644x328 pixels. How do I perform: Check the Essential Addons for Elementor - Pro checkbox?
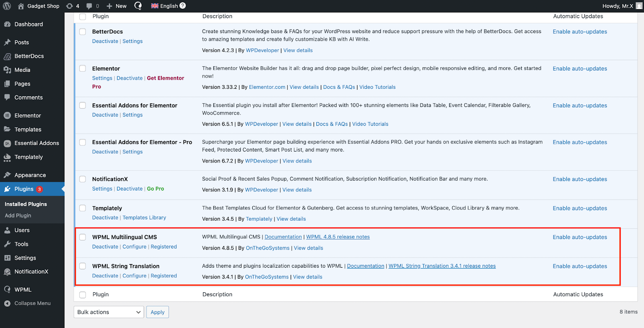83,142
